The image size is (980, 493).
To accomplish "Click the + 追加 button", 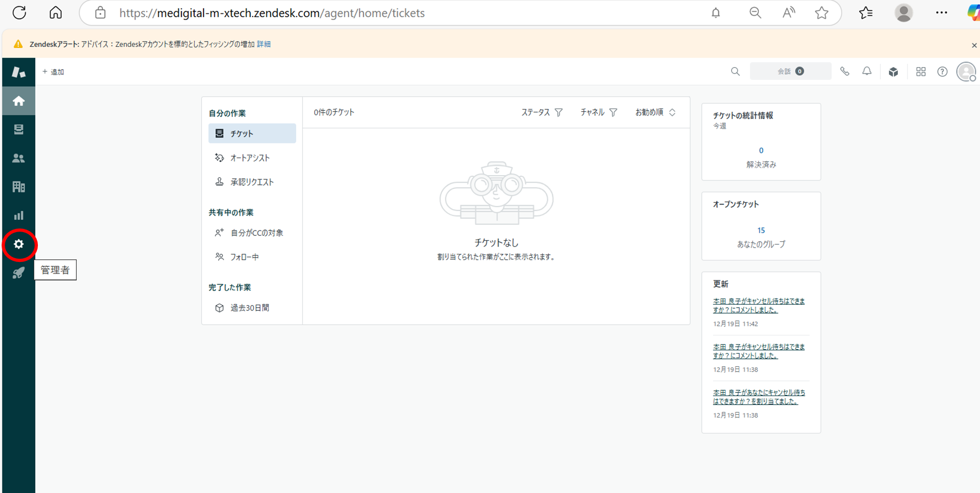I will click(x=53, y=72).
